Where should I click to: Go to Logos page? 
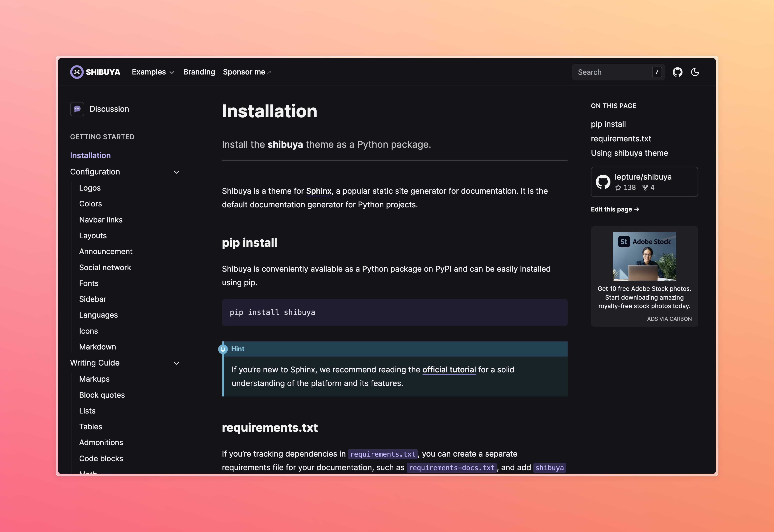click(x=90, y=188)
